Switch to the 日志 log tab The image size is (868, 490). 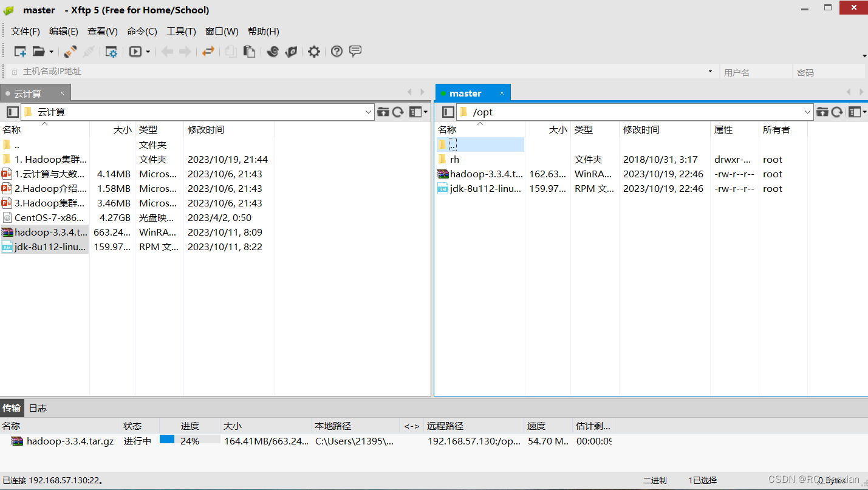[x=38, y=408]
